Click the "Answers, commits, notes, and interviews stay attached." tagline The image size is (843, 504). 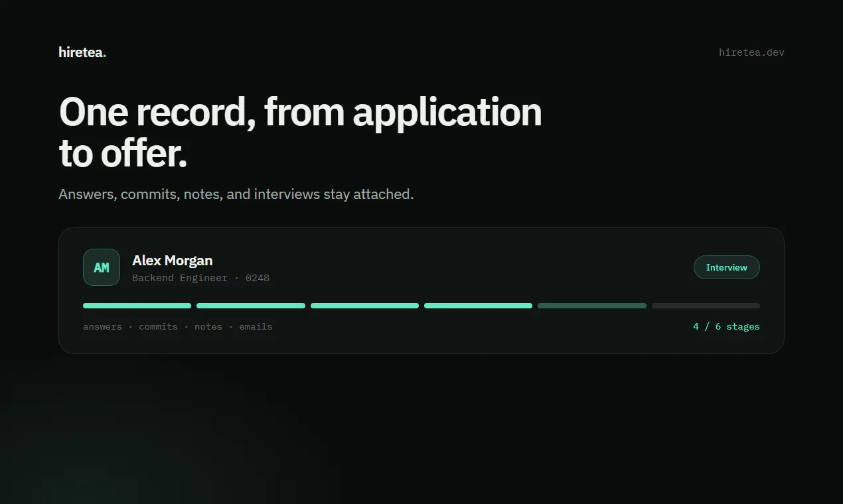[236, 194]
